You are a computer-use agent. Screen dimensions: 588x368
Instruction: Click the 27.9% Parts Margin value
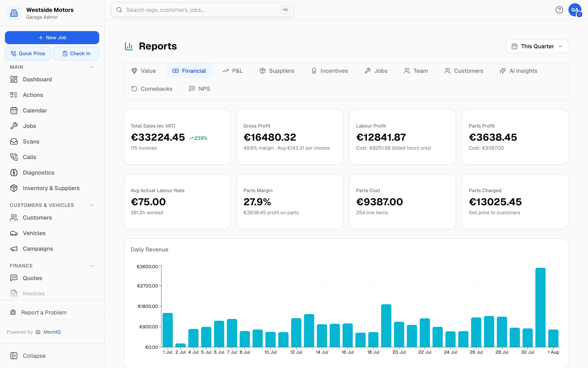(257, 202)
